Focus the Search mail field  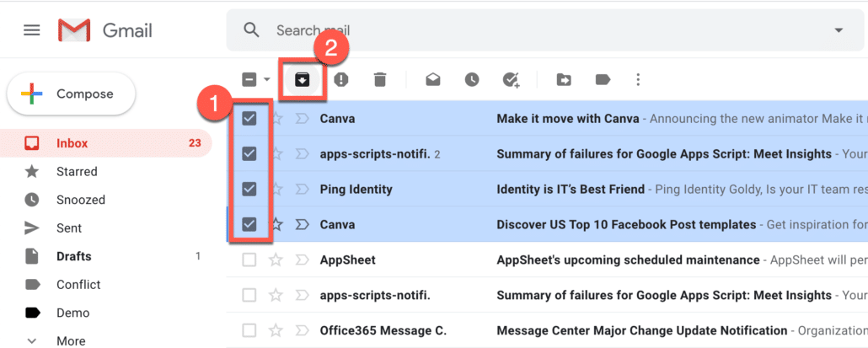click(x=545, y=29)
